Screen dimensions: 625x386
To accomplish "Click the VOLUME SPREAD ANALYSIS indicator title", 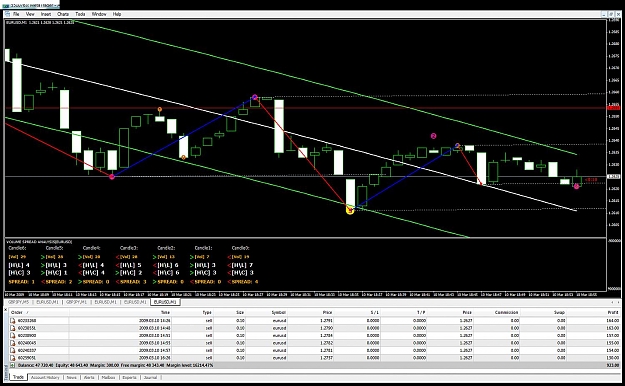I will 39,242.
